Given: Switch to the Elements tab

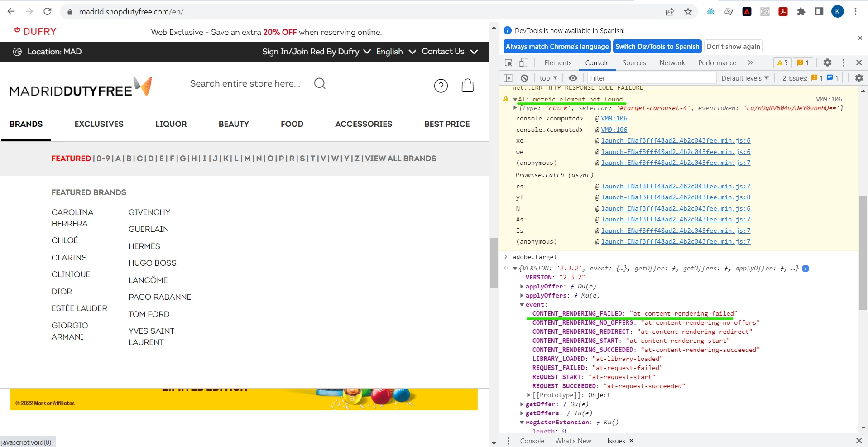Looking at the screenshot, I should coord(558,63).
